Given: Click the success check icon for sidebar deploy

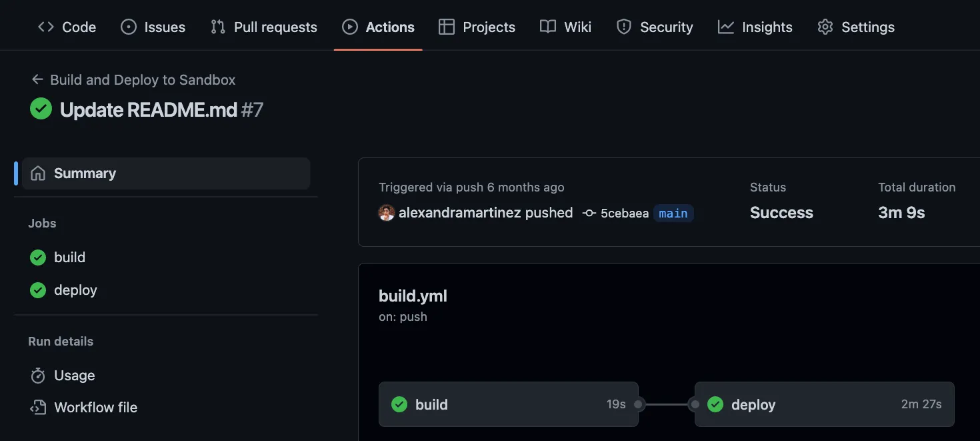Looking at the screenshot, I should (x=38, y=290).
